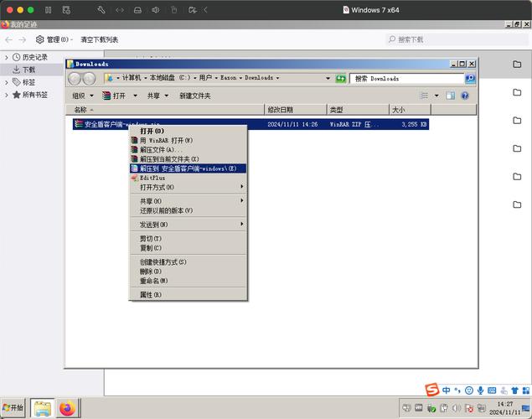Click the Explorer forward navigation button
This screenshot has width=532, height=419.
tap(89, 79)
